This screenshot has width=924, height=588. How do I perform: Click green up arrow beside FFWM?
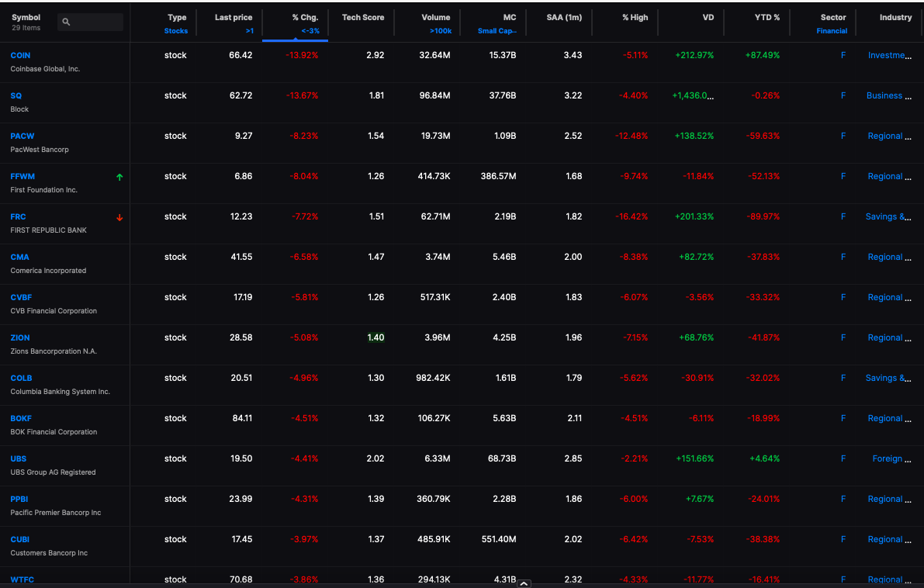click(119, 177)
